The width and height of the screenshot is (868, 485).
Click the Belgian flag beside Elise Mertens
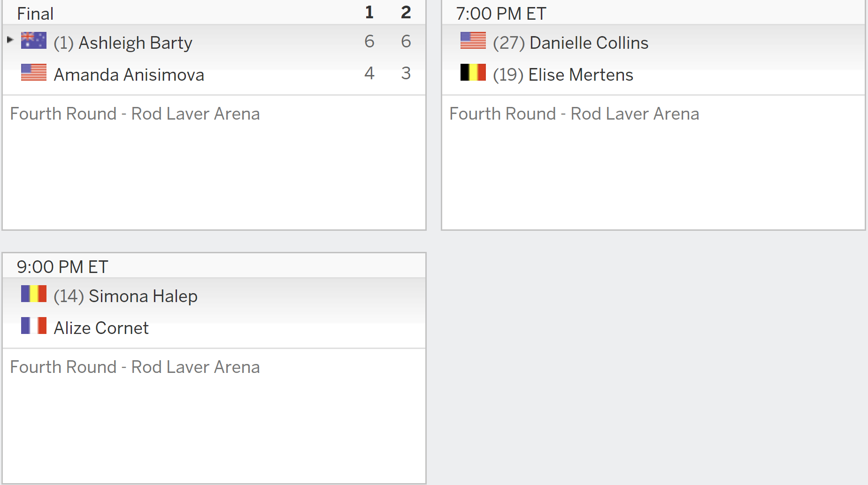tap(473, 72)
